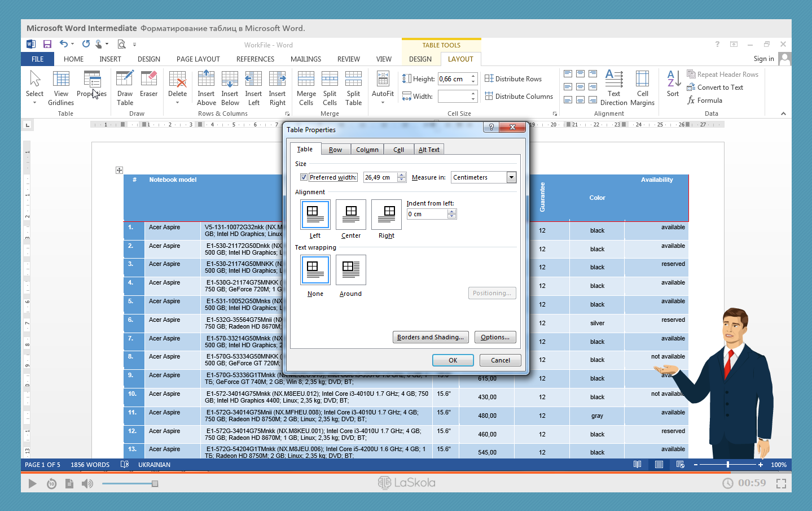Screen dimensions: 812x511
Task: Click the Draw Table icon
Action: tap(125, 79)
